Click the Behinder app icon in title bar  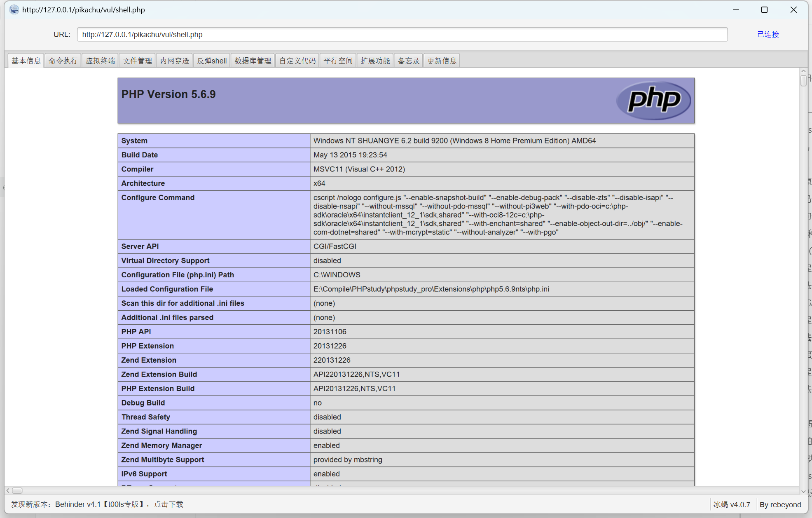[x=14, y=9]
